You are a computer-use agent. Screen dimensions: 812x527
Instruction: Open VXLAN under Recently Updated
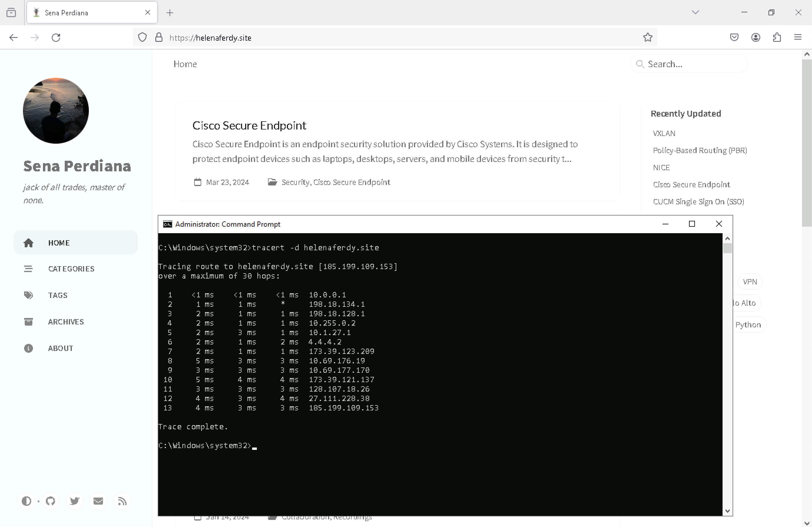664,133
